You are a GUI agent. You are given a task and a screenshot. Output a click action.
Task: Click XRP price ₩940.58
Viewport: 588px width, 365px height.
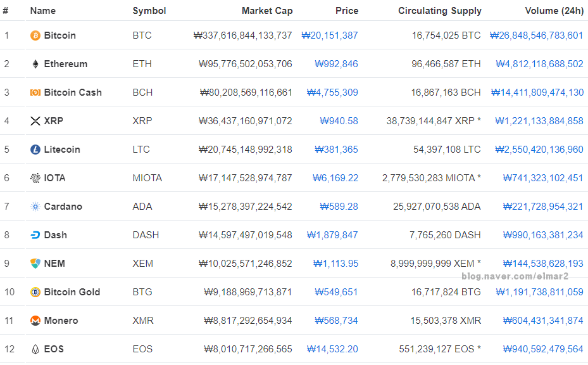point(339,121)
